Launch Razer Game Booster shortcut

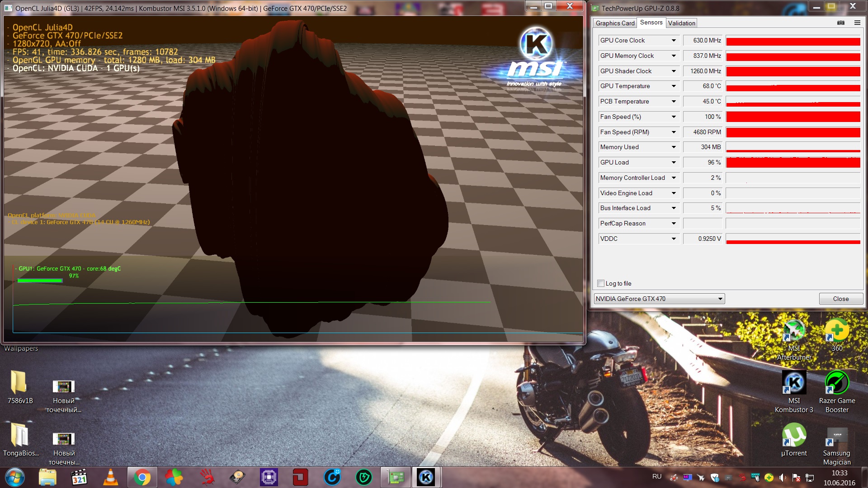[x=836, y=383]
